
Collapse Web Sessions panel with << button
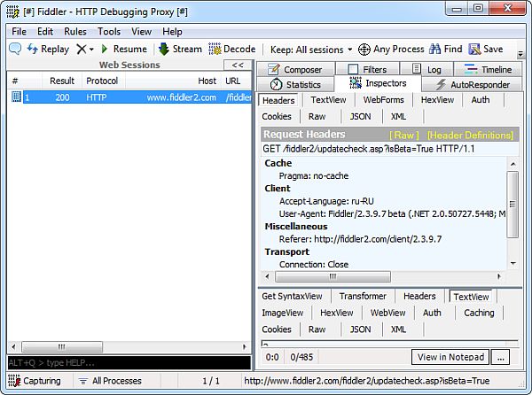(x=237, y=65)
